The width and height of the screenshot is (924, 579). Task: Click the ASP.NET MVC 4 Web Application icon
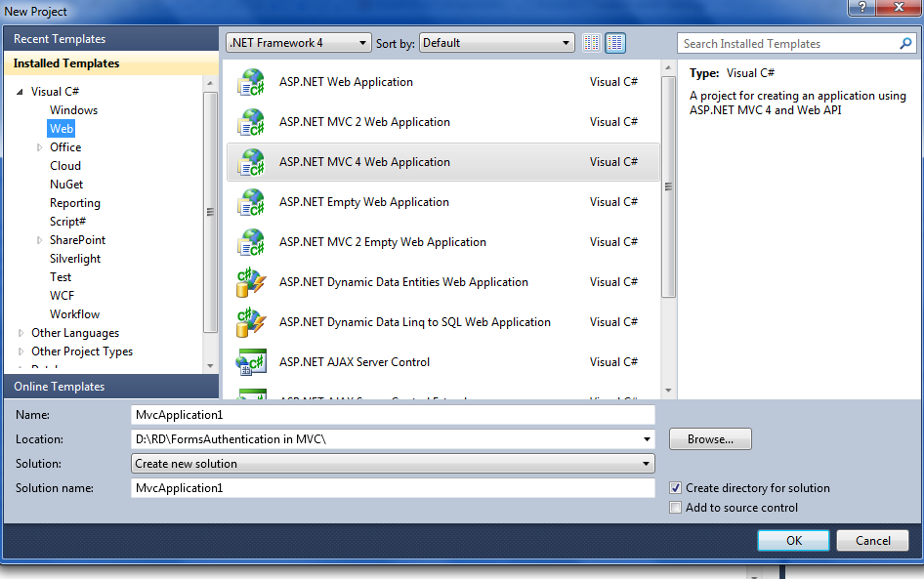(251, 162)
